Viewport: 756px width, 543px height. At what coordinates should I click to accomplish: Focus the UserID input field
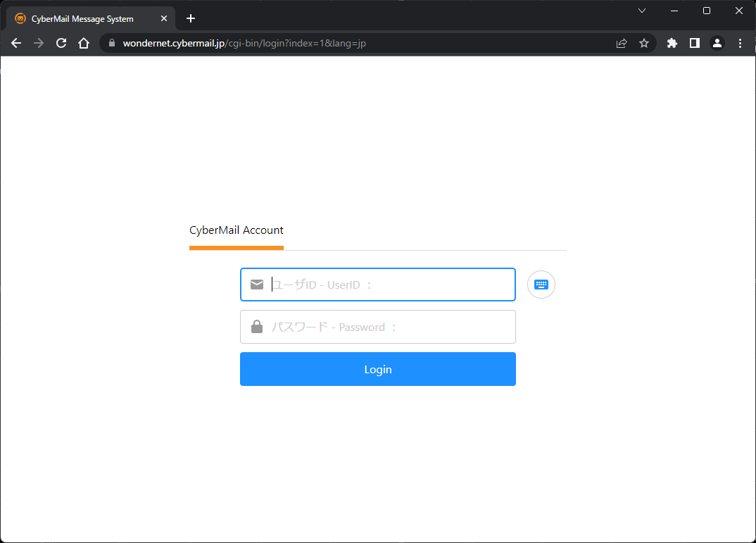click(378, 285)
